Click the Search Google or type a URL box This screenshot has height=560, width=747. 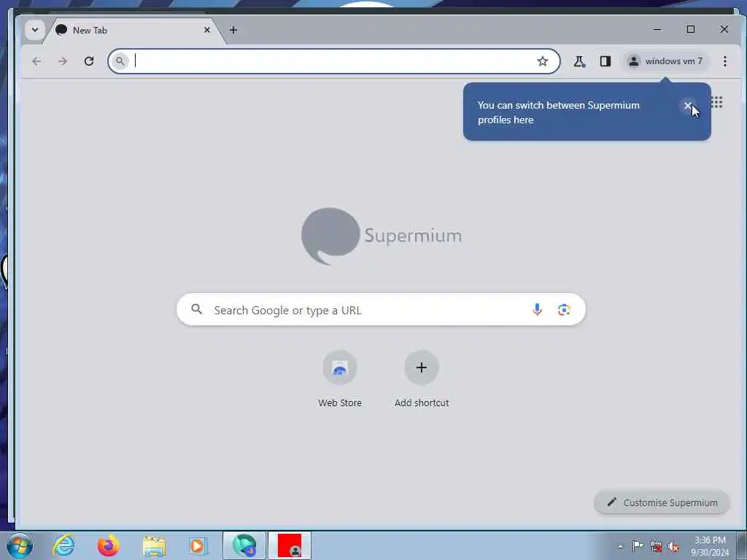pos(381,309)
